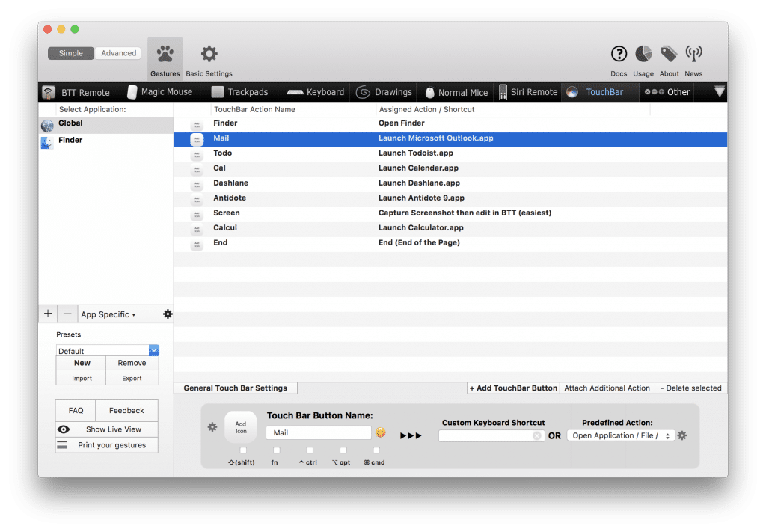Click icon of the Antidote touchbar row
Viewport: 766px width, 532px height.
tap(197, 200)
